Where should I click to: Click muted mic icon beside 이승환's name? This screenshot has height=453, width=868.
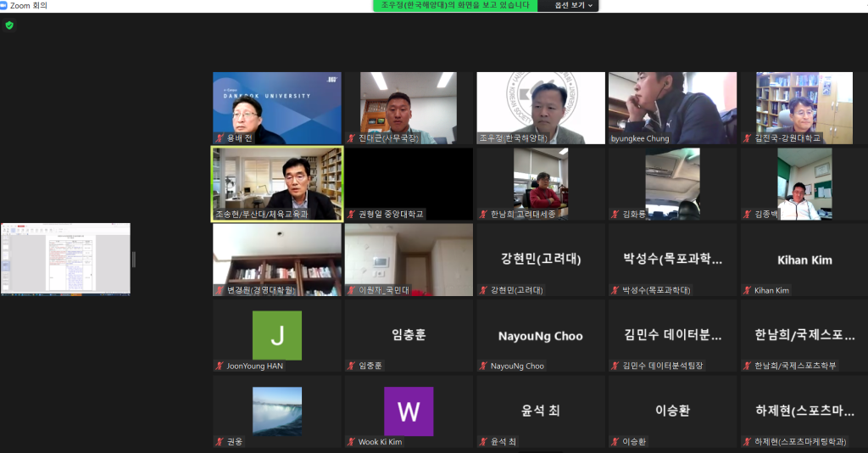pos(615,442)
